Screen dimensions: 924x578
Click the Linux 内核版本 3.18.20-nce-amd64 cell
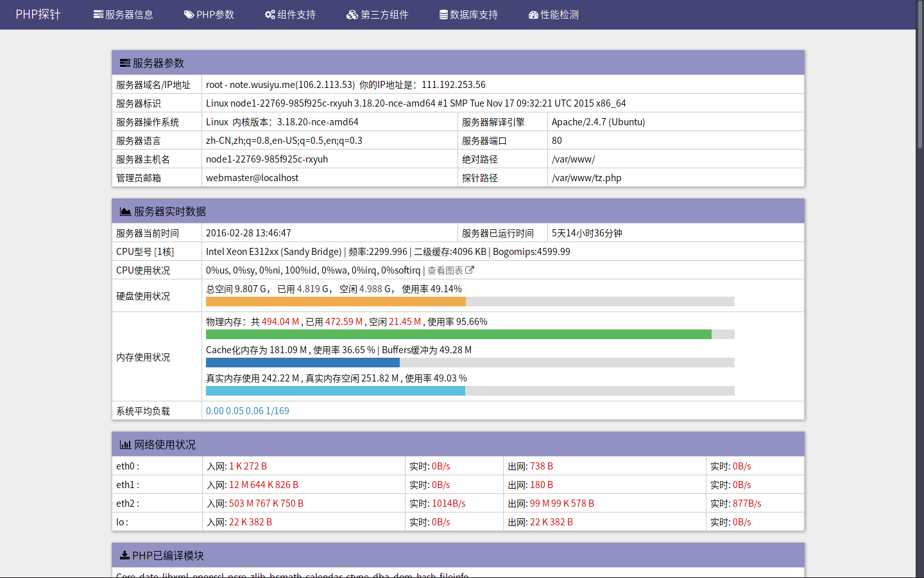point(330,122)
